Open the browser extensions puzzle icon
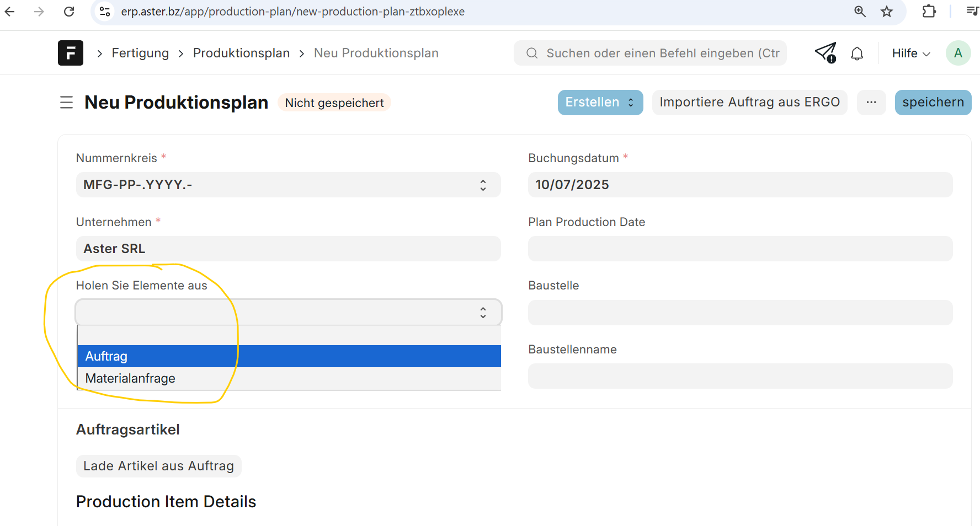 pyautogui.click(x=929, y=12)
